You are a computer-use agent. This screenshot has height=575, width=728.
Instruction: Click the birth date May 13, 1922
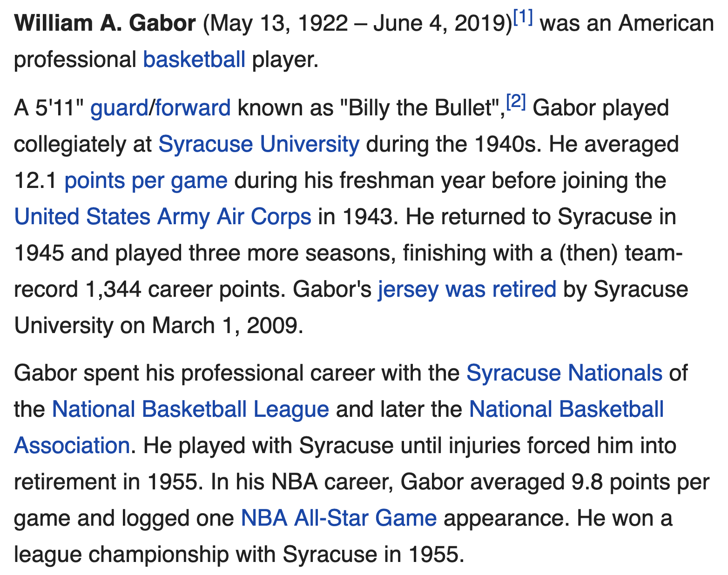pos(278,23)
